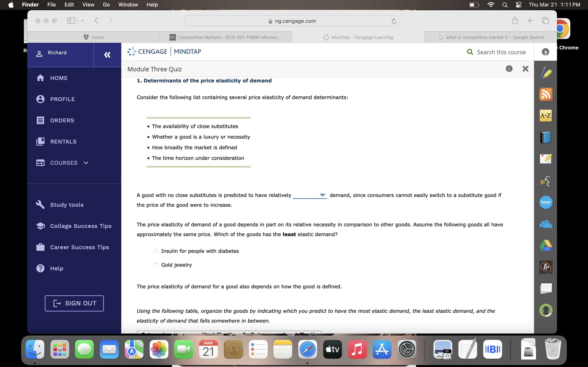Open the Go menu in the menu bar
Screen dimensions: 588x367
tap(106, 5)
